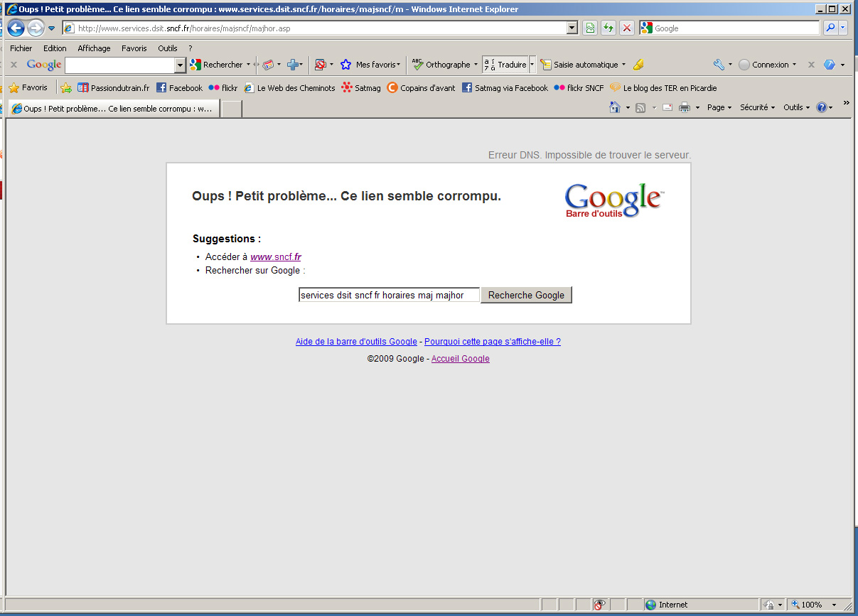Click the Google Toolbar wrench settings icon
This screenshot has width=858, height=616.
coord(719,65)
